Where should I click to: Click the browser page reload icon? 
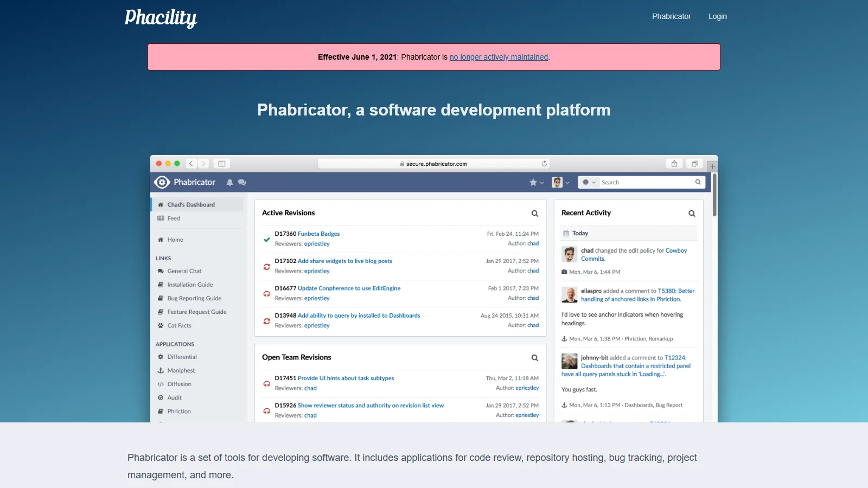[x=544, y=164]
